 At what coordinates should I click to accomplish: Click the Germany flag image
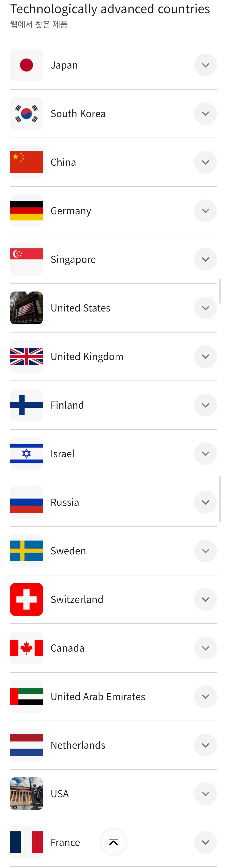coord(26,211)
